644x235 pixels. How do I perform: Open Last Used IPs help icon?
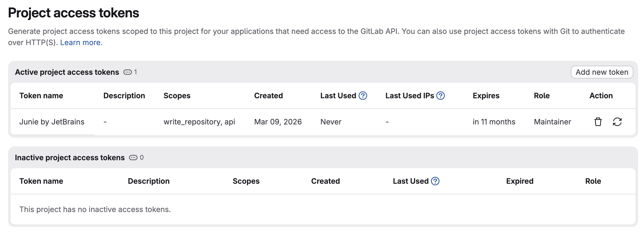tap(440, 96)
